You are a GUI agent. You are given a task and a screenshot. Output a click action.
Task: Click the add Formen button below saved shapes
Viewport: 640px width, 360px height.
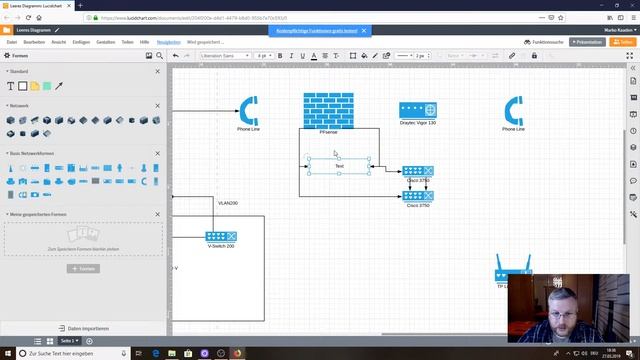83,269
